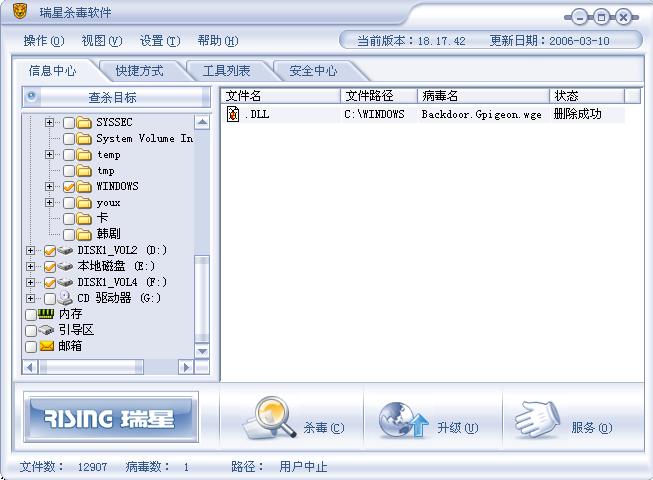Enable the 引导区 scan checkbox
653x480 pixels.
coord(31,331)
